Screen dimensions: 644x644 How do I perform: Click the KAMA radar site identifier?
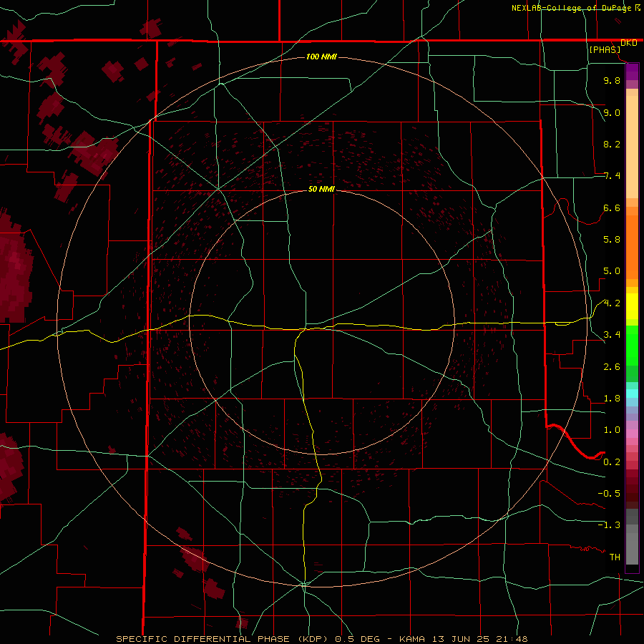click(413, 639)
